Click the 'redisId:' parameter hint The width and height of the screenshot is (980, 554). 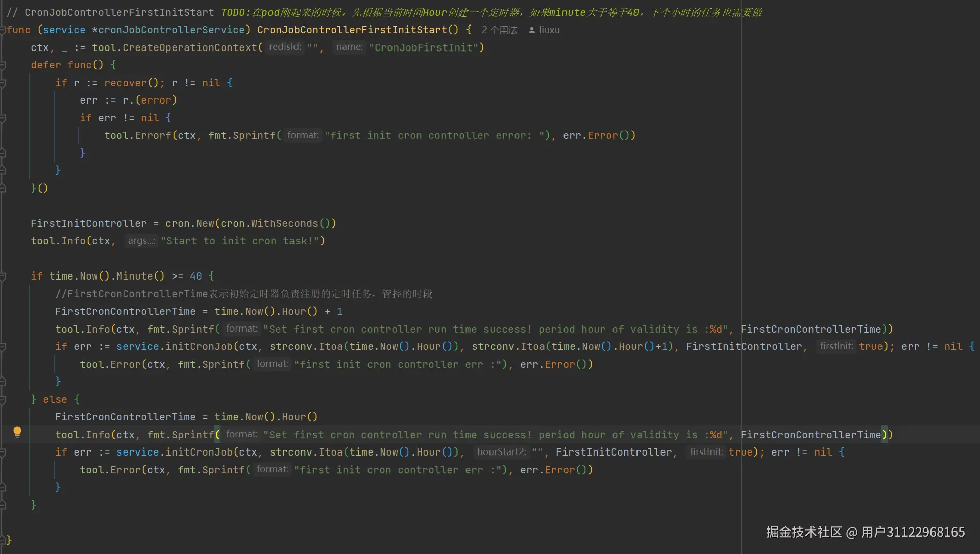point(285,47)
